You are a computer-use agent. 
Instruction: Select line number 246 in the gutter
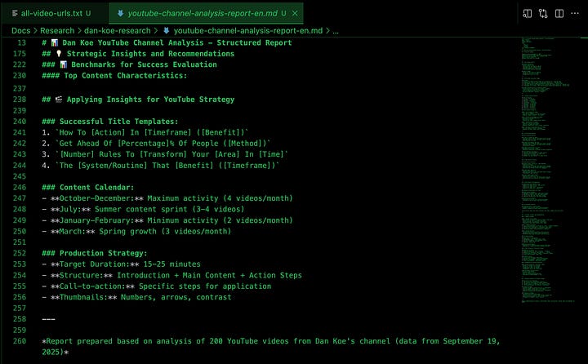point(20,188)
